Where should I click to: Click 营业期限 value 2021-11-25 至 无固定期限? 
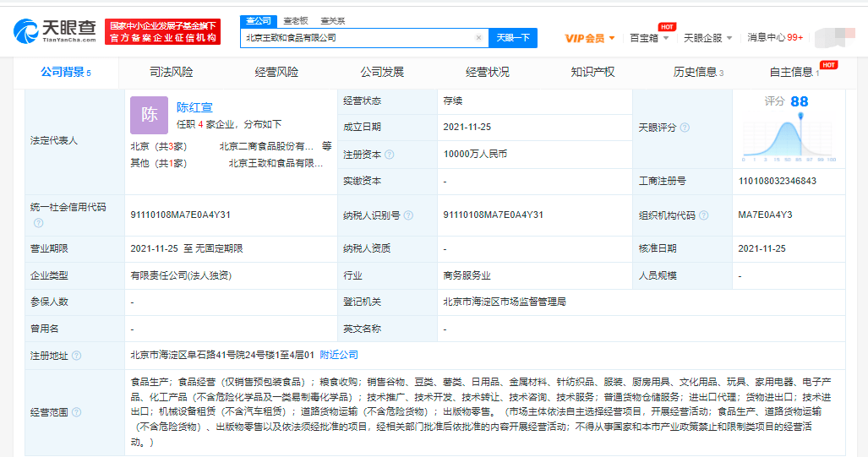pyautogui.click(x=187, y=248)
